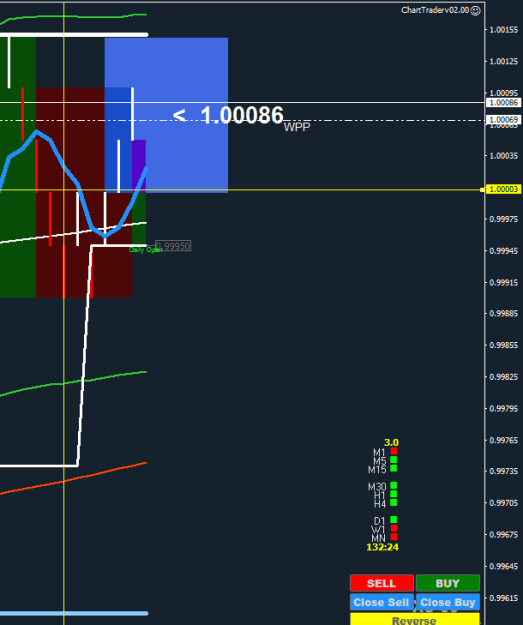Screen dimensions: 523x625
Task: Click the D1 green trend indicator square
Action: click(x=394, y=520)
